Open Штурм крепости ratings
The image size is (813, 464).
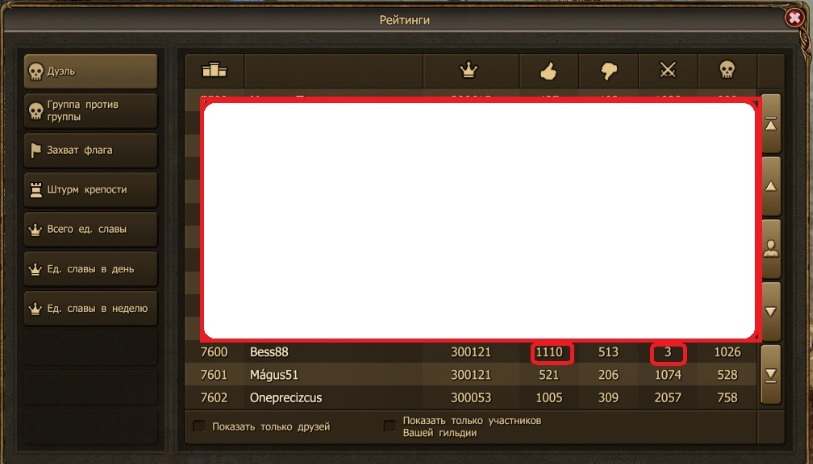pos(90,190)
